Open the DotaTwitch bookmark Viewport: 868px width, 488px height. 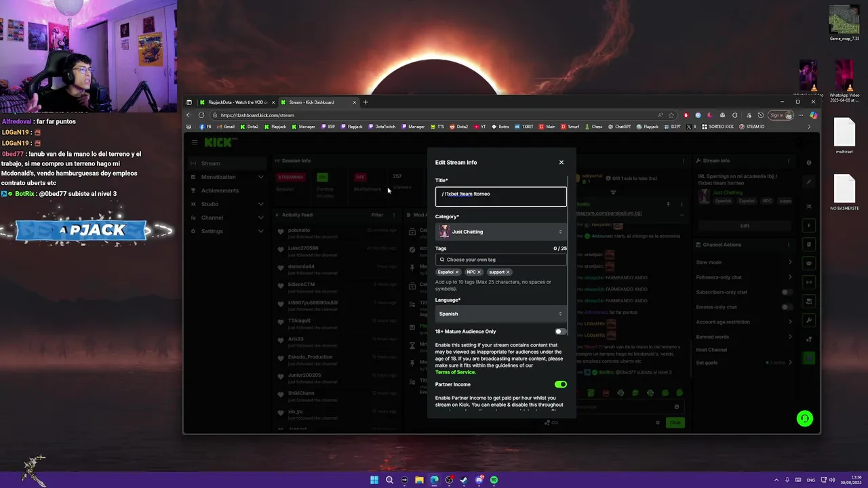click(x=382, y=127)
